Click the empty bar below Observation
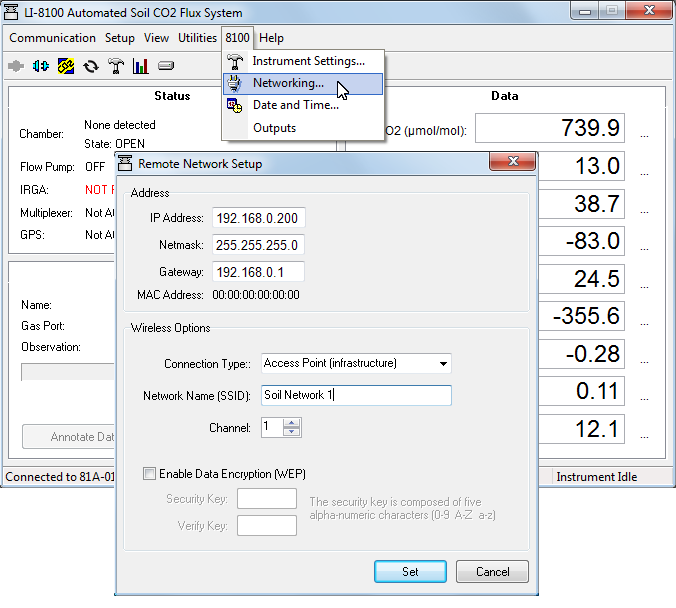Screen dimensions: 676x608 tap(68, 372)
